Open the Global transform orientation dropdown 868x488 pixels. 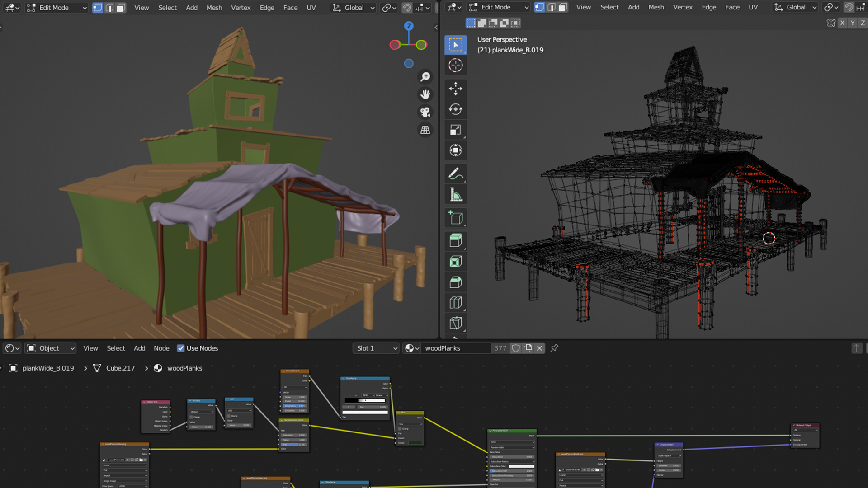(x=353, y=8)
